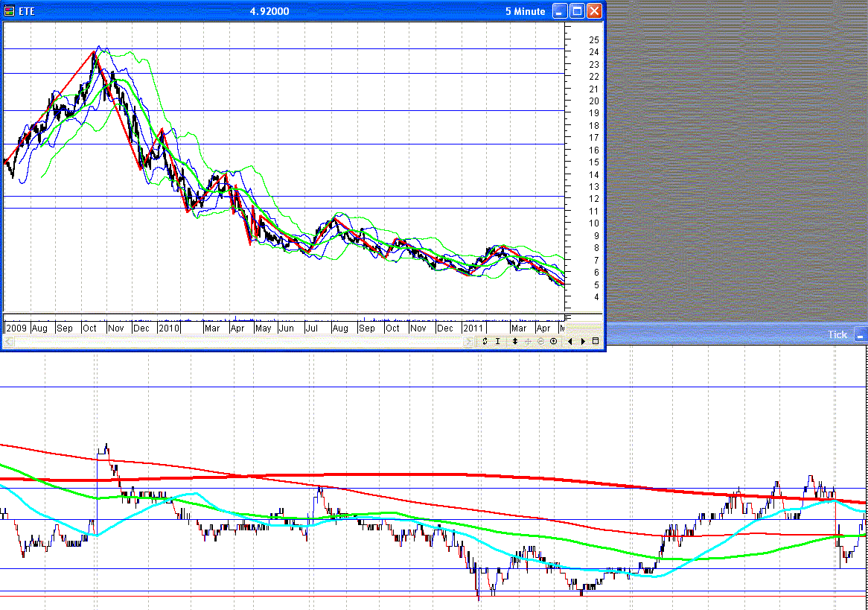Zoom out with the minus magnifier icon
868x610 pixels.
(540, 341)
